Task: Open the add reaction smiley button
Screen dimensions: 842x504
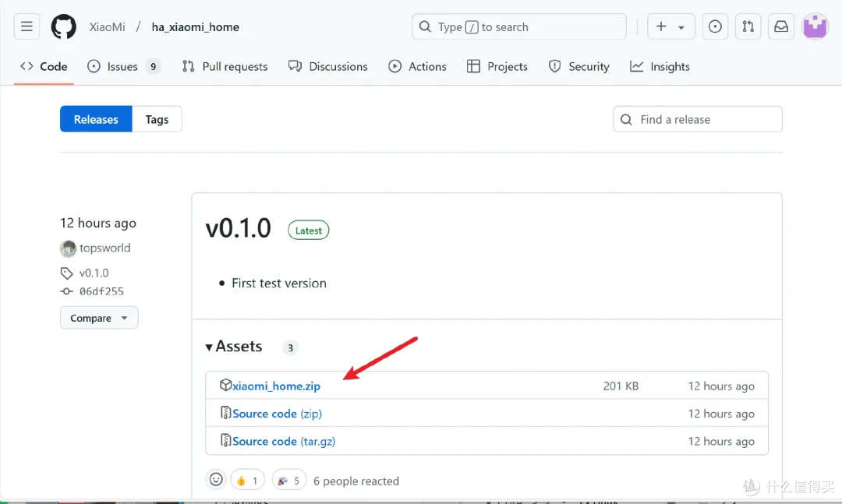Action: [x=216, y=479]
